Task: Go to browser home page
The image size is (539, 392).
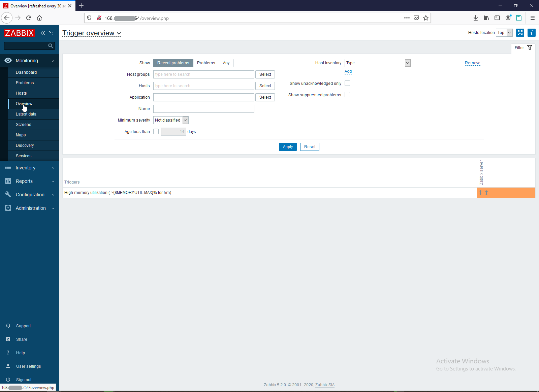Action: click(x=39, y=18)
